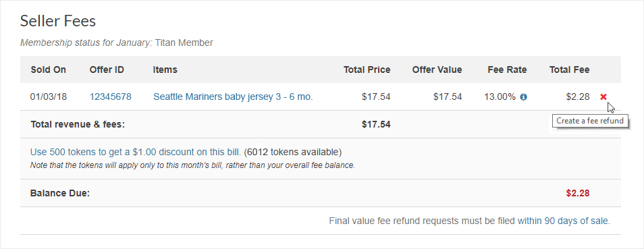Click the Create a fee refund tooltip

(590, 121)
